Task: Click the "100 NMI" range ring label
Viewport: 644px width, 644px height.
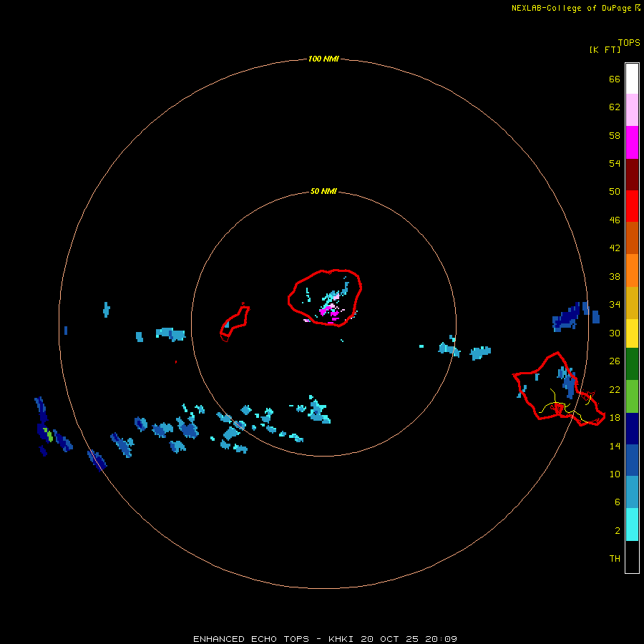Action: point(323,59)
